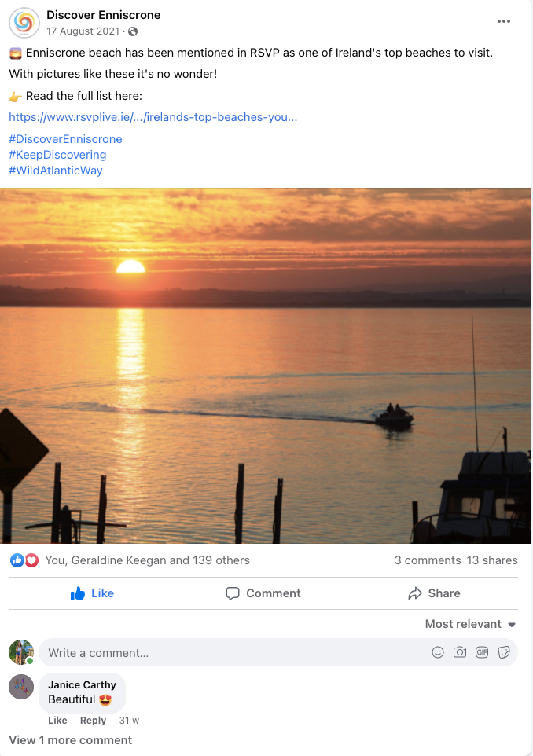Image resolution: width=533 pixels, height=756 pixels.
Task: Click the Discover Enniscrone page avatar
Action: (x=24, y=22)
